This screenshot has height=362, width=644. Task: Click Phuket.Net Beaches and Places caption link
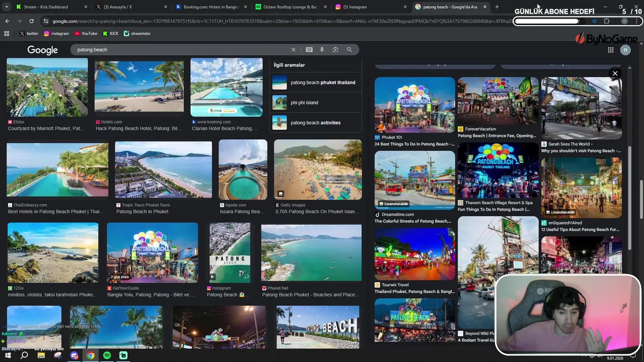[x=310, y=295]
